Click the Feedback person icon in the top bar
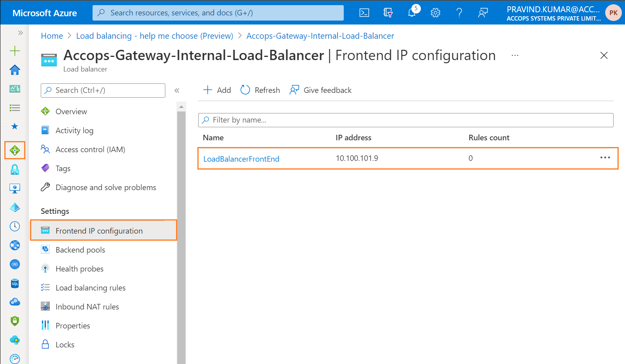The image size is (625, 364). point(483,13)
